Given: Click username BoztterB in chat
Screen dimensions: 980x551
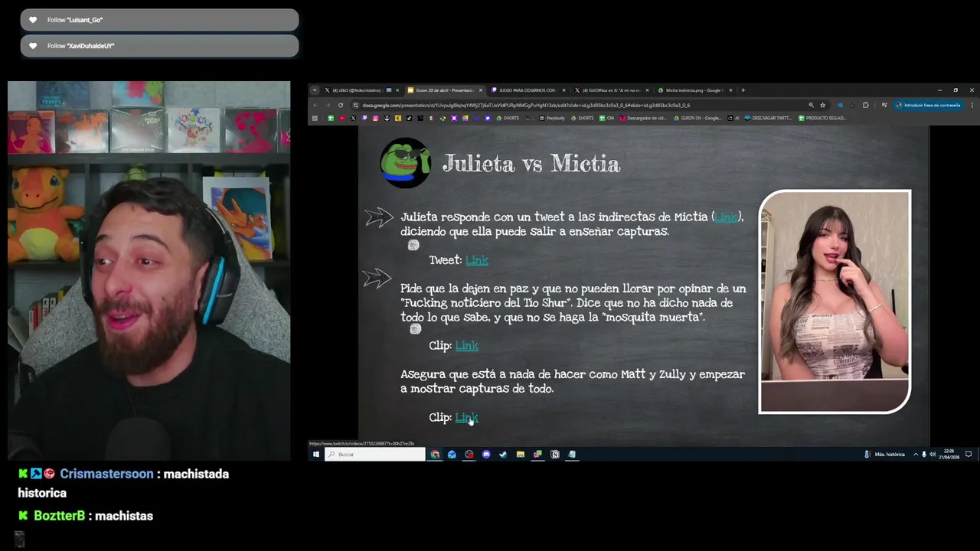Looking at the screenshot, I should [59, 516].
